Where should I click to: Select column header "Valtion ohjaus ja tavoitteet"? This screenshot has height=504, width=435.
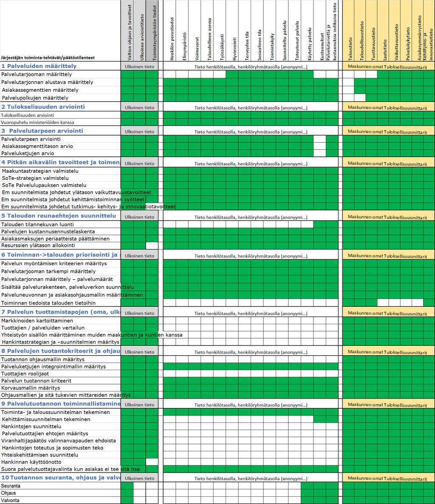(130, 32)
